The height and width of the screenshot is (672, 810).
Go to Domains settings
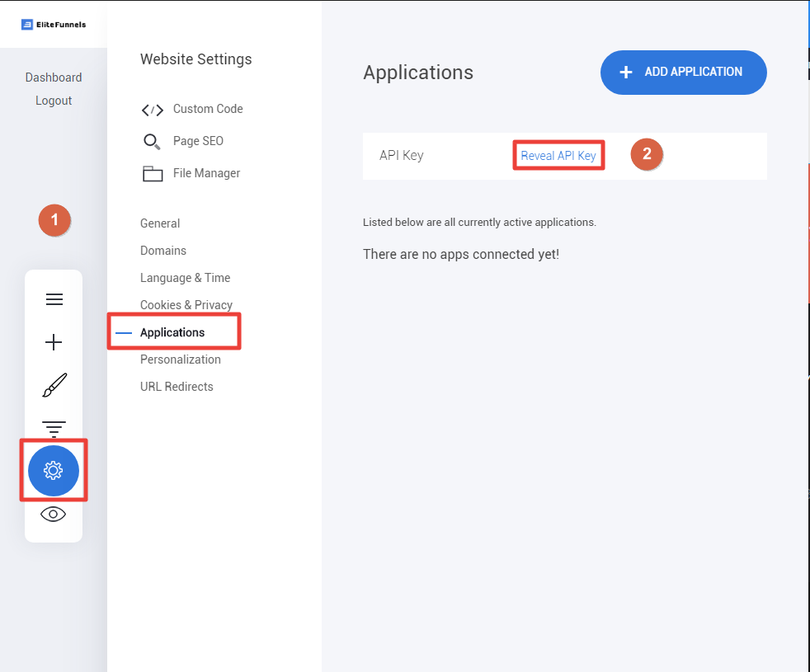[163, 251]
